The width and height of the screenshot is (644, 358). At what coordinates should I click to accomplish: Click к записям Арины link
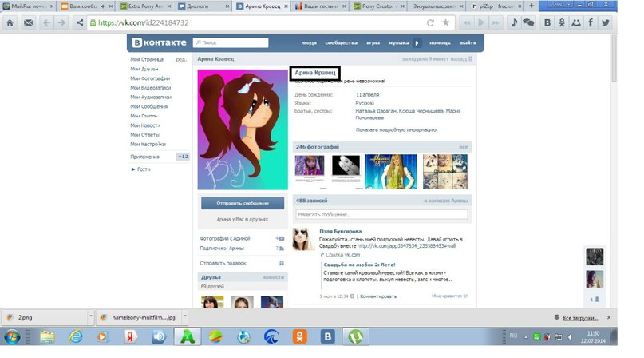pos(446,201)
